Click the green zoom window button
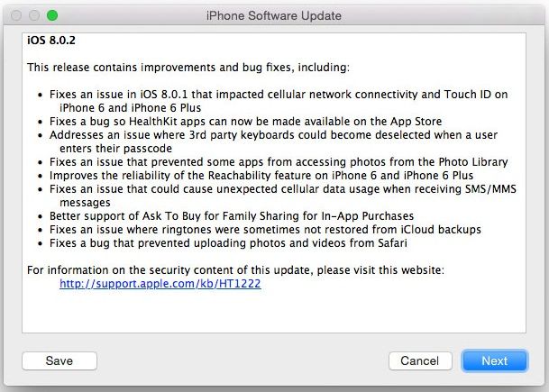The height and width of the screenshot is (392, 549). point(51,16)
